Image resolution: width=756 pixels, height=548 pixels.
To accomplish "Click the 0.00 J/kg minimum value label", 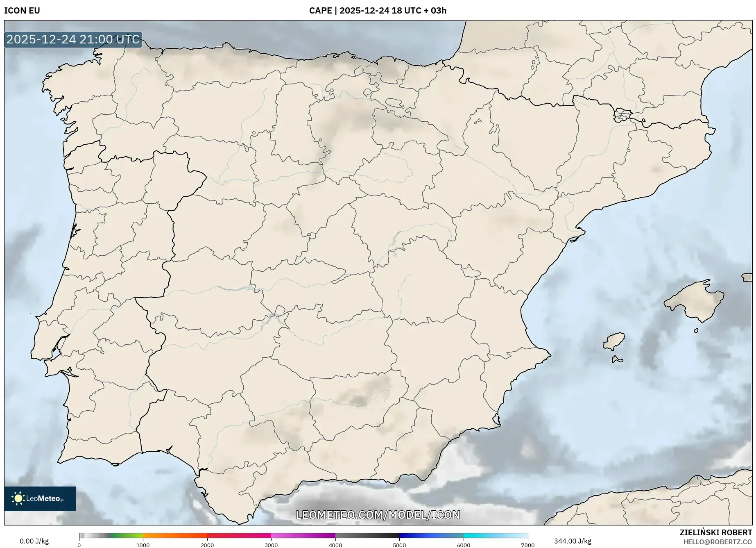I will [34, 541].
